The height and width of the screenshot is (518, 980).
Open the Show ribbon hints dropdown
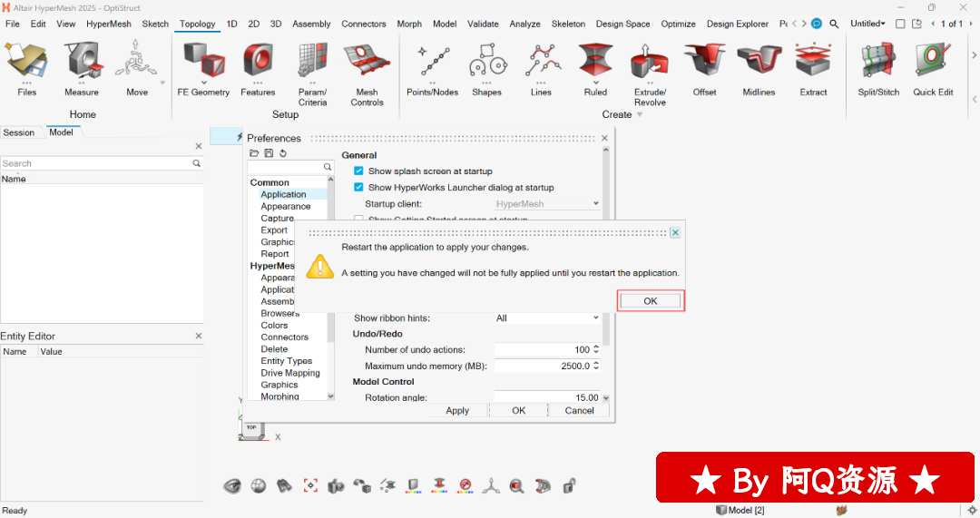[x=547, y=318]
